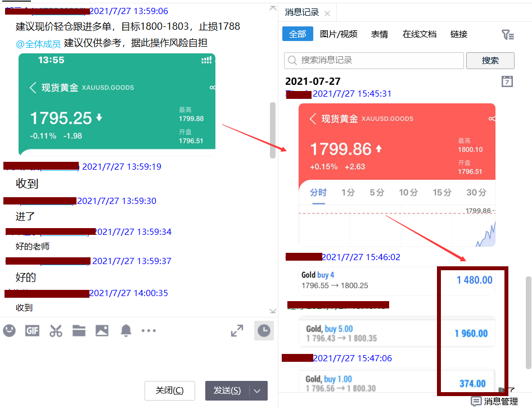This screenshot has height=409, width=532.
Task: Switch to 图片/视频 tab
Action: 339,34
